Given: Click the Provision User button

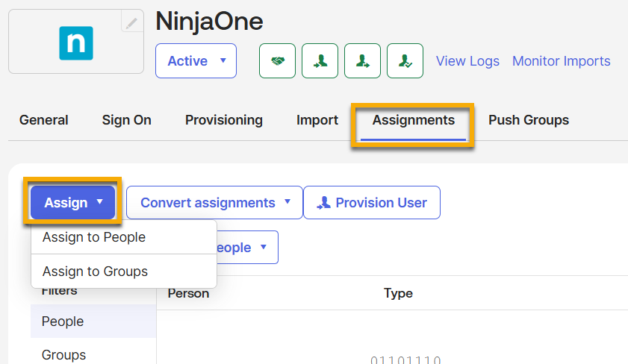Looking at the screenshot, I should (x=372, y=202).
